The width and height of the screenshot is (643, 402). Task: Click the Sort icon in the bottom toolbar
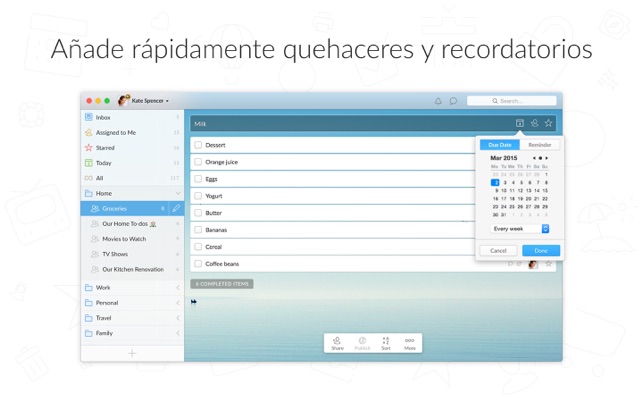(x=386, y=343)
